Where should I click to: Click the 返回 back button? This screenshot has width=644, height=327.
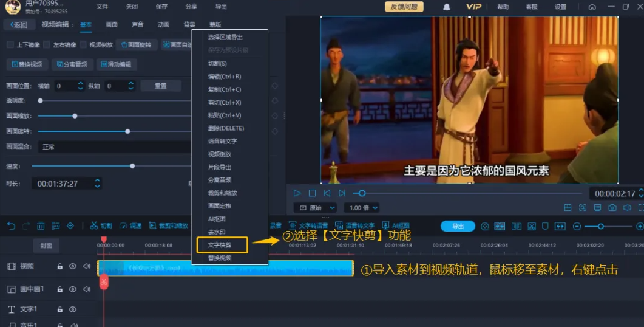pyautogui.click(x=19, y=25)
